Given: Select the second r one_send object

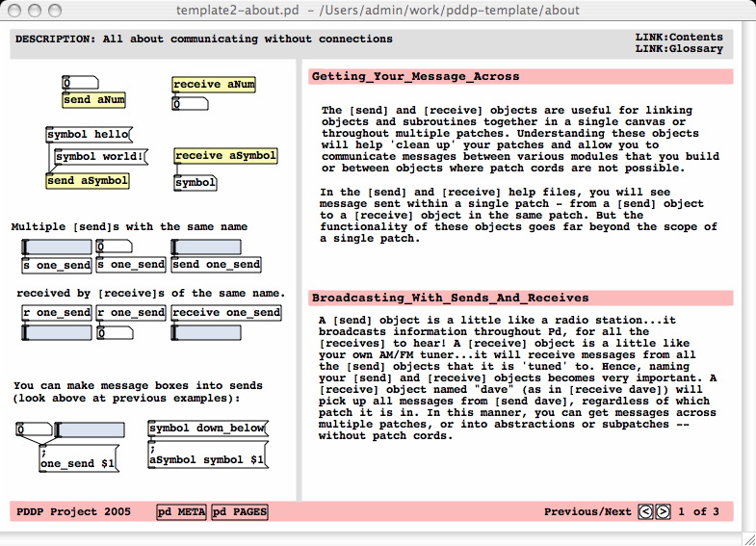Looking at the screenshot, I should click(x=131, y=313).
